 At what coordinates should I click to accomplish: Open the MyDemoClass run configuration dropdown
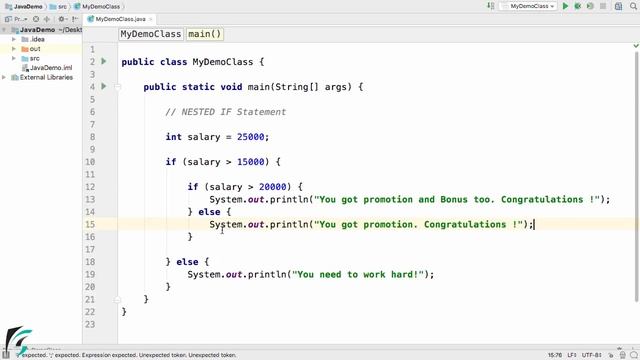tap(529, 6)
